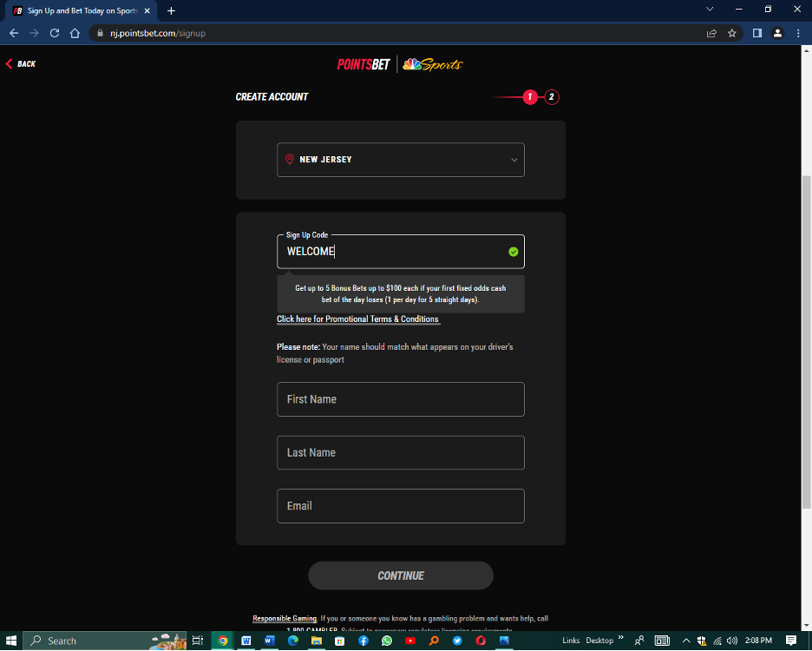Open Chrome's three-dot menu

point(798,33)
